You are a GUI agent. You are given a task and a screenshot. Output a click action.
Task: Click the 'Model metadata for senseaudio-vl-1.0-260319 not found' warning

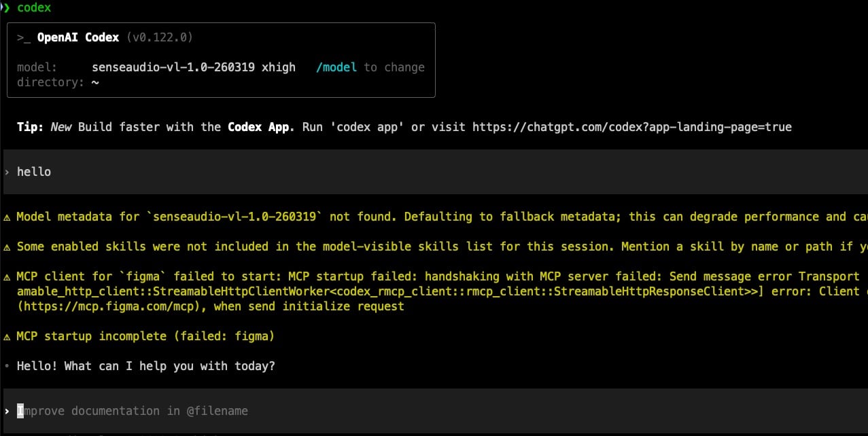[x=442, y=217]
